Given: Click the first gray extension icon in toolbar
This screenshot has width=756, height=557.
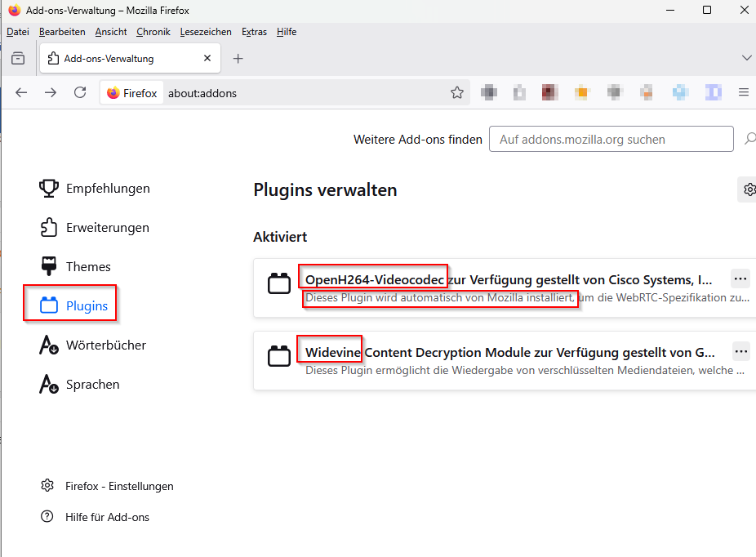Looking at the screenshot, I should (489, 92).
